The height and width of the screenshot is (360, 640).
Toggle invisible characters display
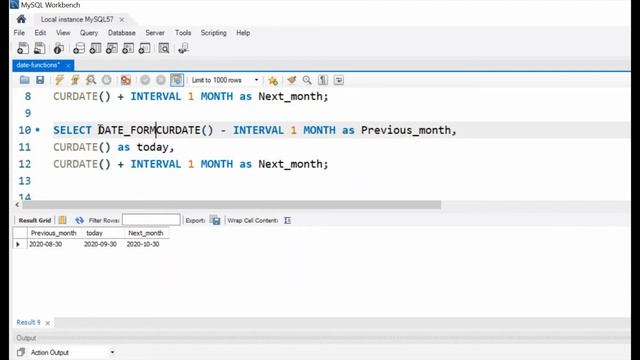pyautogui.click(x=323, y=80)
